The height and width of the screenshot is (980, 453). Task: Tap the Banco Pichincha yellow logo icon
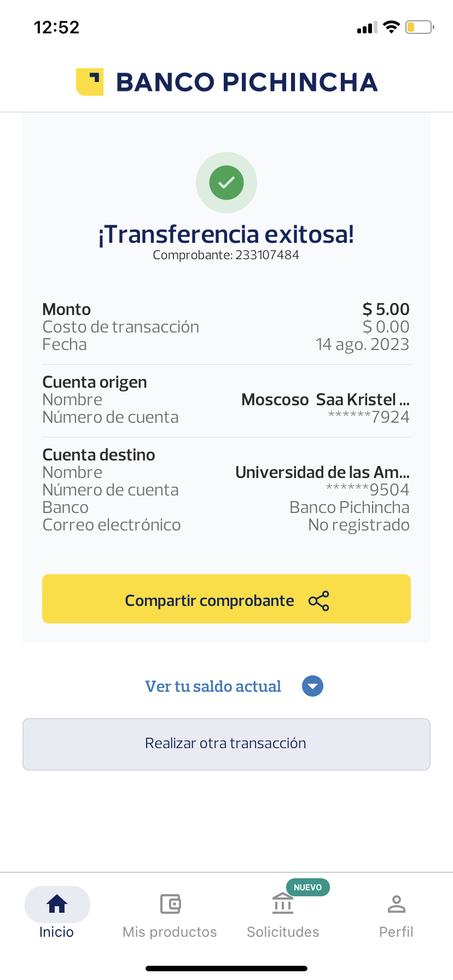[90, 82]
